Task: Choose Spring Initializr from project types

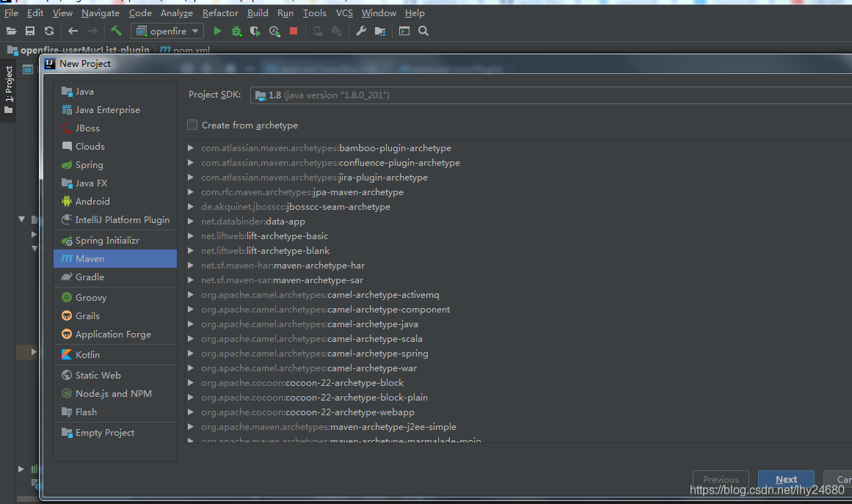Action: point(107,240)
